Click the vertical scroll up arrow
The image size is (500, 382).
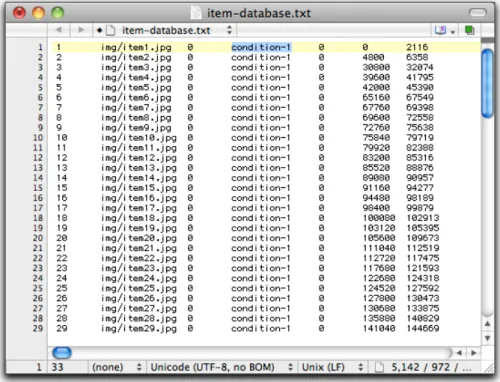click(487, 324)
